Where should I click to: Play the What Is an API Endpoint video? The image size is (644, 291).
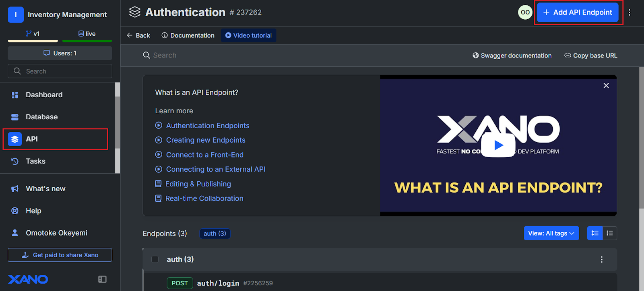tap(498, 145)
